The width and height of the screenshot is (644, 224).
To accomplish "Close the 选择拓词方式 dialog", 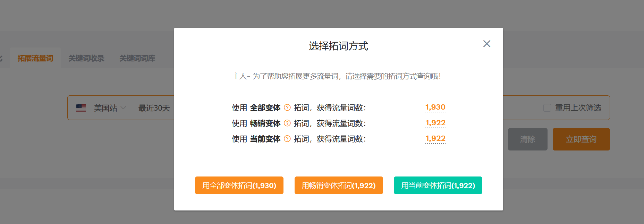I will point(487,44).
